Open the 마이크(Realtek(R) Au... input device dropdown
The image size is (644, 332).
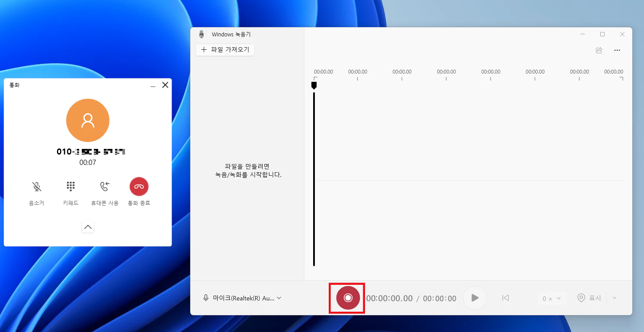point(242,298)
